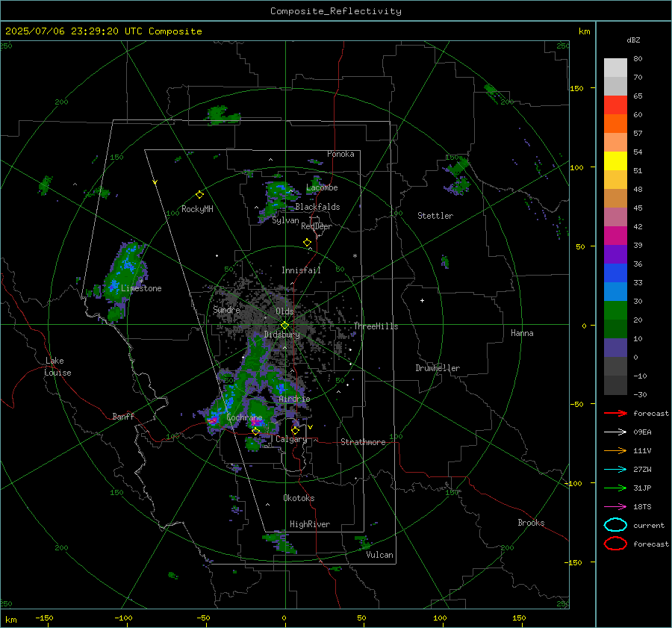Click the lightest gray 70-80 dBZ swatch
This screenshot has height=628, width=672.
point(615,67)
